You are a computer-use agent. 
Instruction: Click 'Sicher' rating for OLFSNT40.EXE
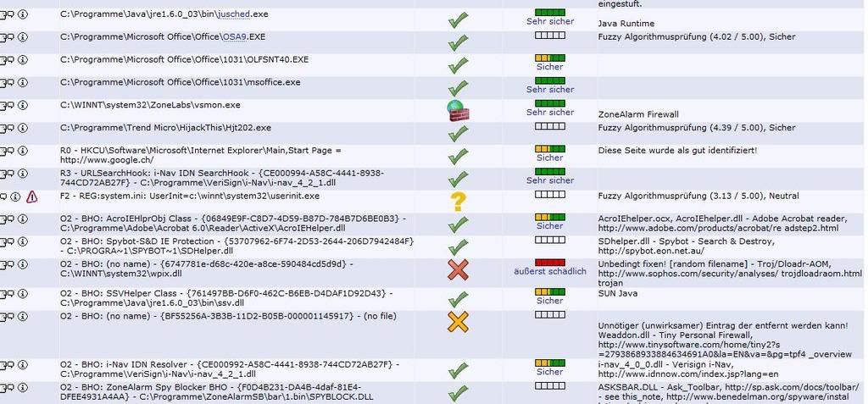click(549, 67)
